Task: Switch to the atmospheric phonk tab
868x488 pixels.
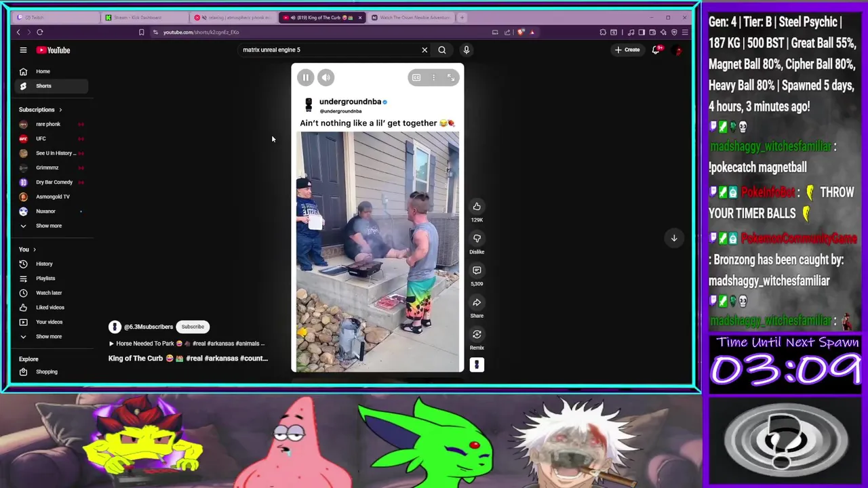Action: (233, 17)
